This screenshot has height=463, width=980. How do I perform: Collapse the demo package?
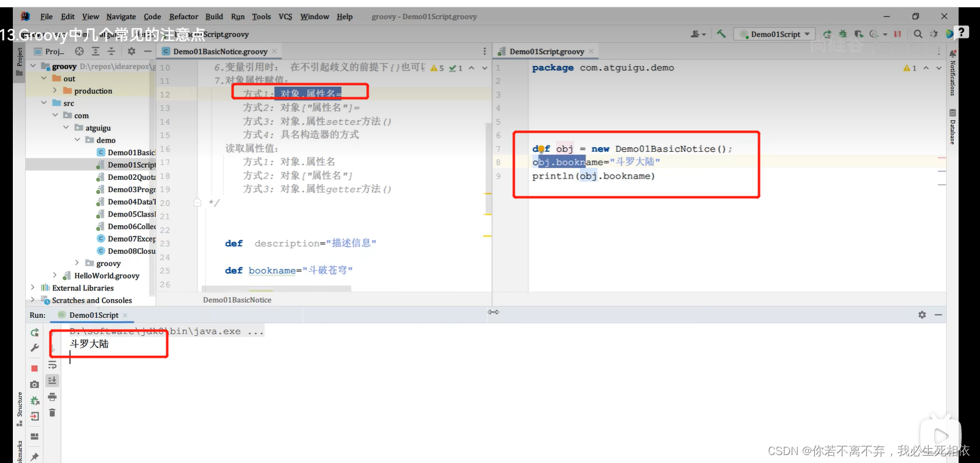(x=77, y=139)
